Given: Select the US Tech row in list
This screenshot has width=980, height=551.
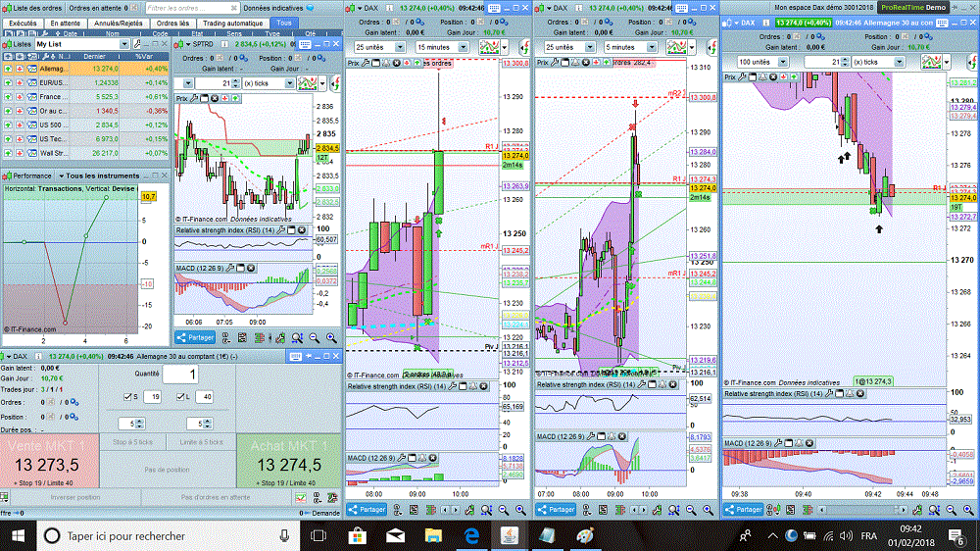Looking at the screenshot, I should pyautogui.click(x=85, y=139).
